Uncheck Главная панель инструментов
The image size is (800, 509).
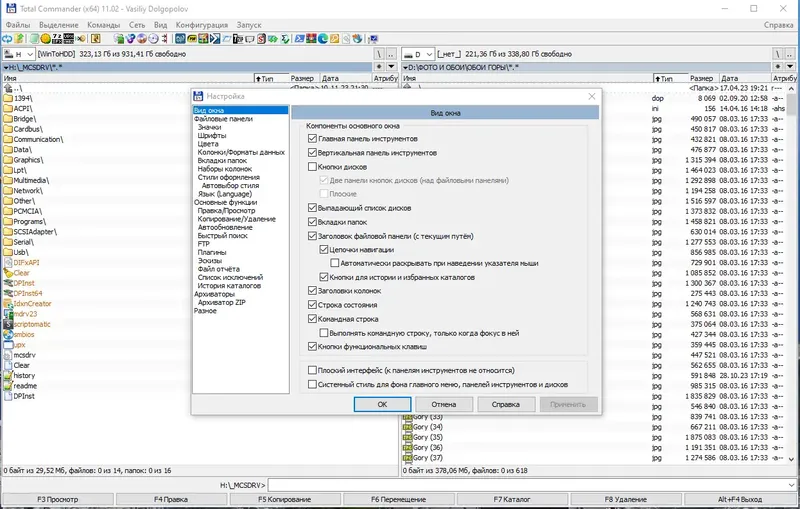(312, 138)
